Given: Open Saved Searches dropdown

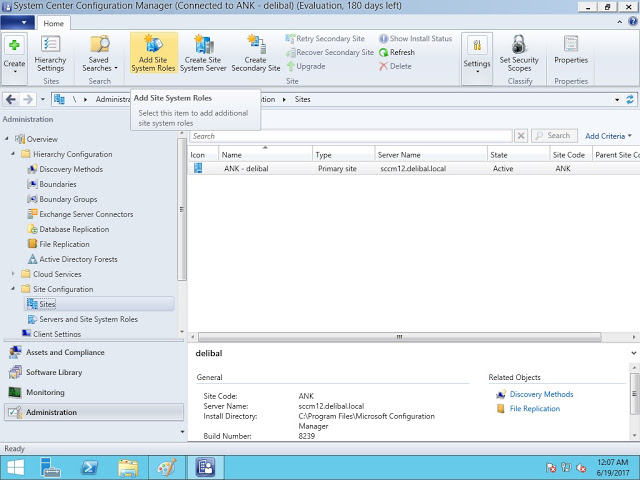Looking at the screenshot, I should click(x=99, y=52).
